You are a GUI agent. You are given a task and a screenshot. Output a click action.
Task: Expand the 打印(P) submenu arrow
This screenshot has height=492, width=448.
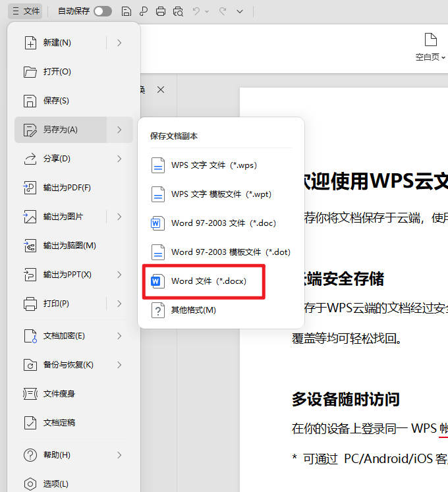point(119,304)
